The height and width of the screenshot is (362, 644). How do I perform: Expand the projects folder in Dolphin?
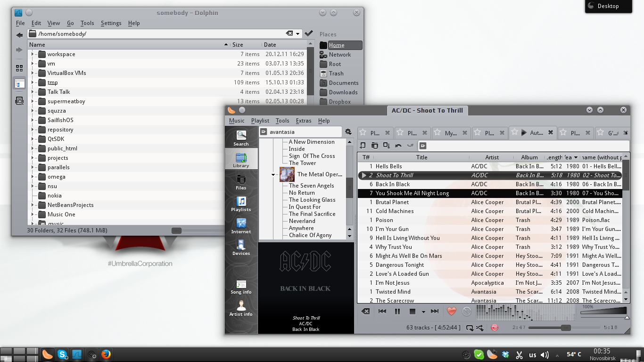(x=33, y=158)
